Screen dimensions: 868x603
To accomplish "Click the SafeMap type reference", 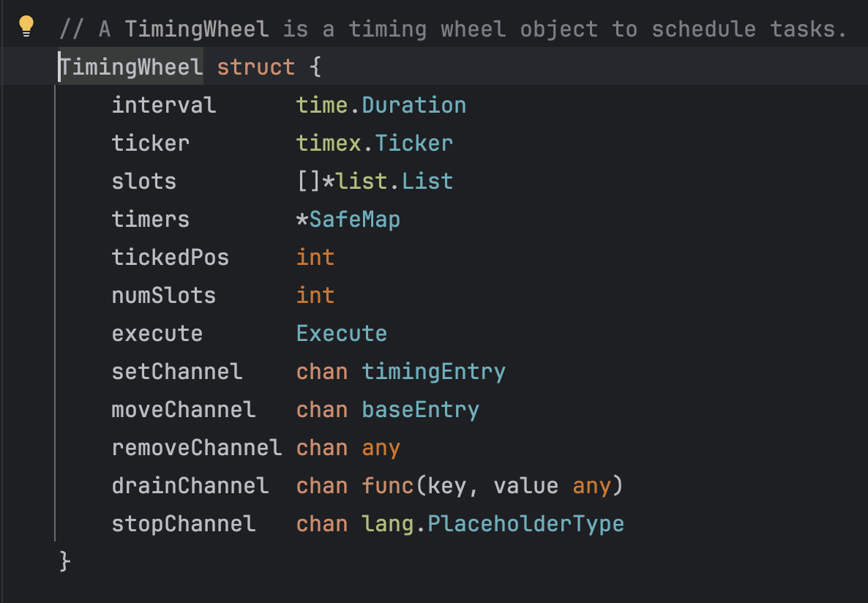I will (354, 220).
